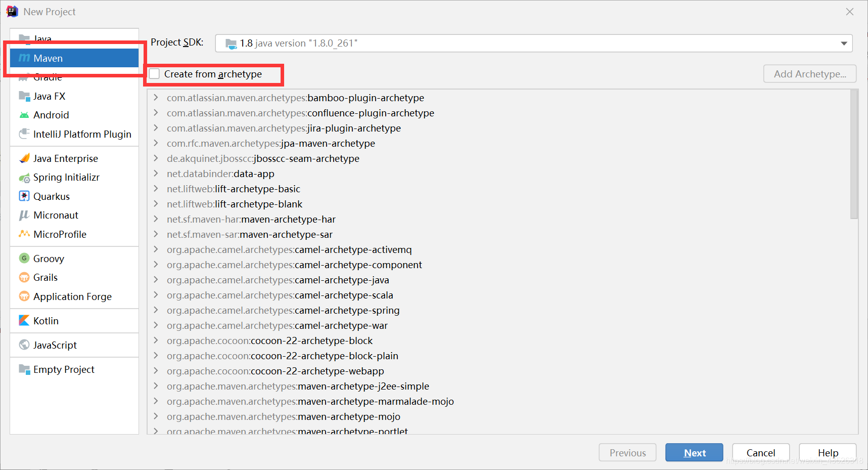The height and width of the screenshot is (470, 868).
Task: Click the Previous button
Action: [x=627, y=453]
